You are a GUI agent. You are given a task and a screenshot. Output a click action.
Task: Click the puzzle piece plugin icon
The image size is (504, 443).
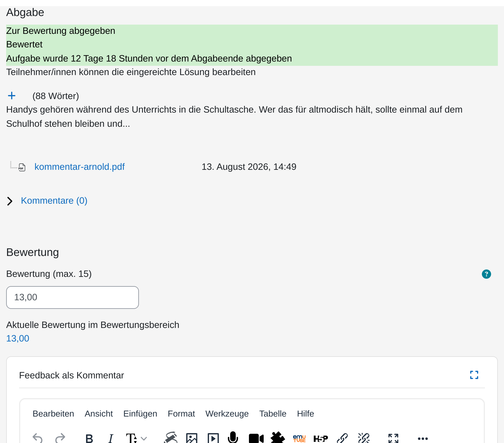(x=278, y=437)
